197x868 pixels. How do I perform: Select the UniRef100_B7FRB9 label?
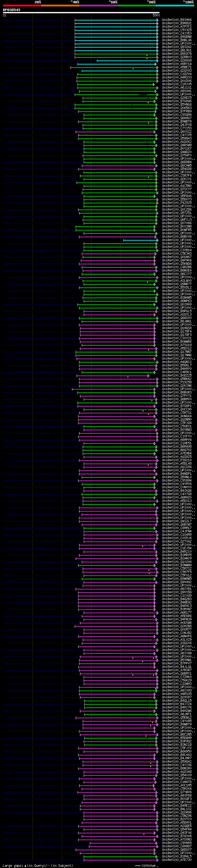click(x=177, y=111)
